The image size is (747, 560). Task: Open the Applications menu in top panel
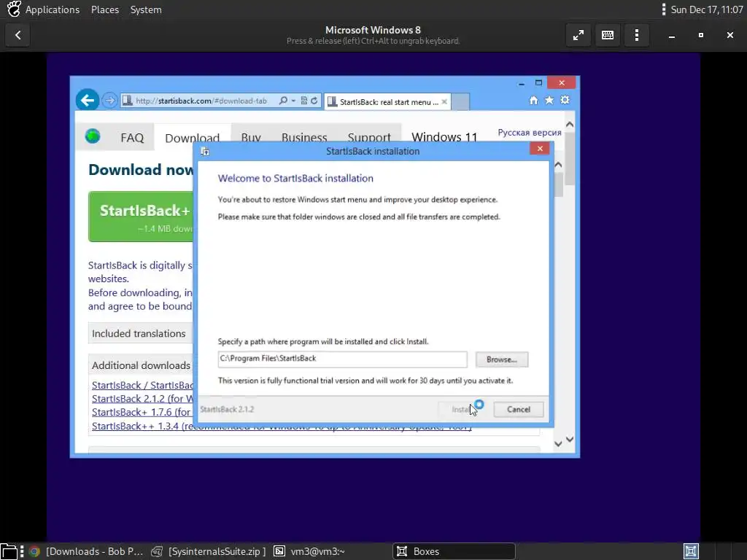(53, 9)
